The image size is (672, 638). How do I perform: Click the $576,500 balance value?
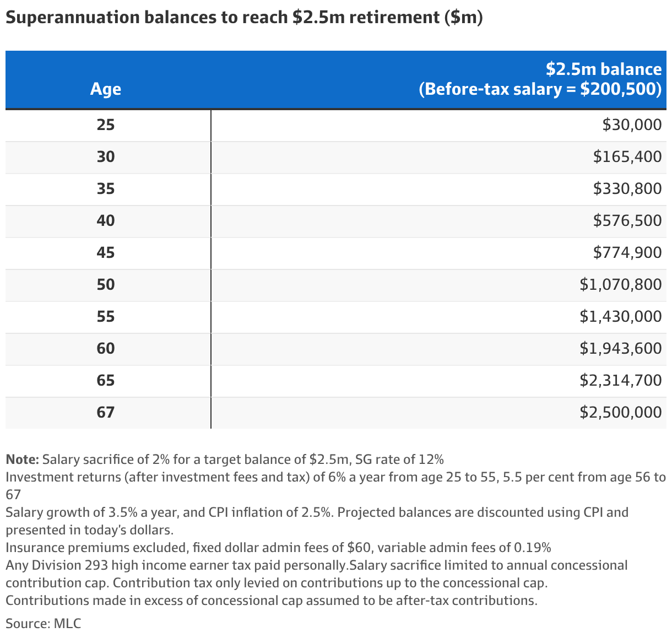point(627,221)
